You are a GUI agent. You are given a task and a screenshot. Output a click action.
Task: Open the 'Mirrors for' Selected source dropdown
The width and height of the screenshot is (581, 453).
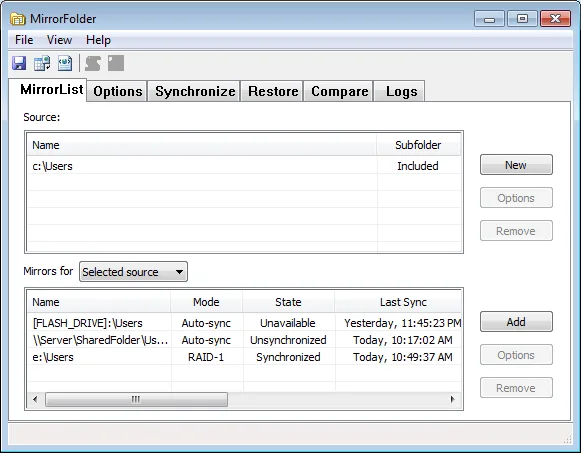133,272
